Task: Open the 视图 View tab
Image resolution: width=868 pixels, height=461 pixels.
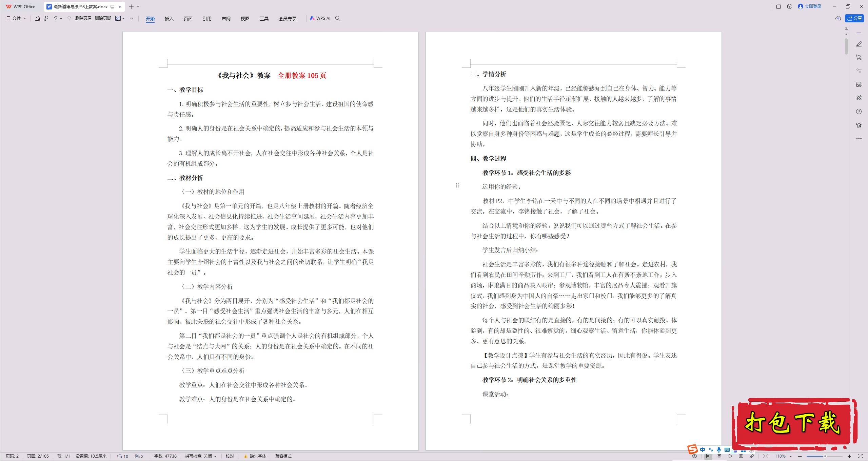Action: coord(245,19)
